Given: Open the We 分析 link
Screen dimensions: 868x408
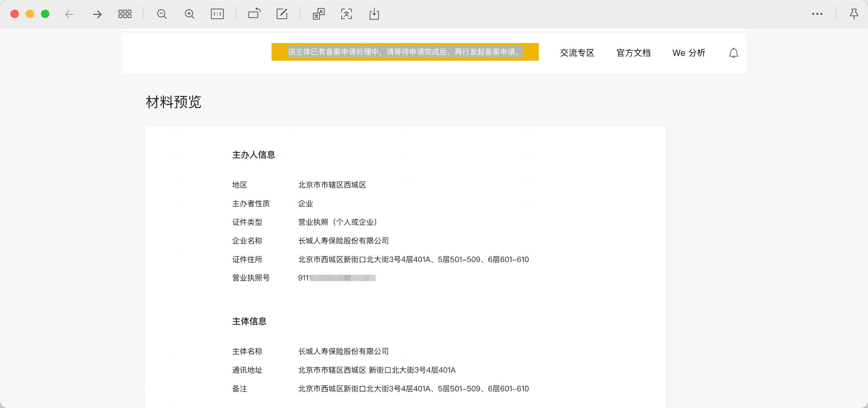Looking at the screenshot, I should point(689,53).
